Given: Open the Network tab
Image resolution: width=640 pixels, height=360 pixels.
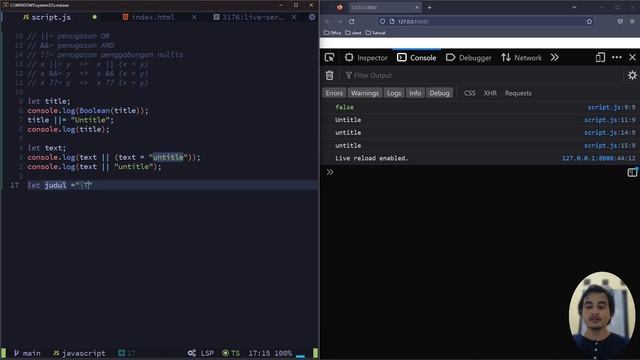Looking at the screenshot, I should point(521,58).
